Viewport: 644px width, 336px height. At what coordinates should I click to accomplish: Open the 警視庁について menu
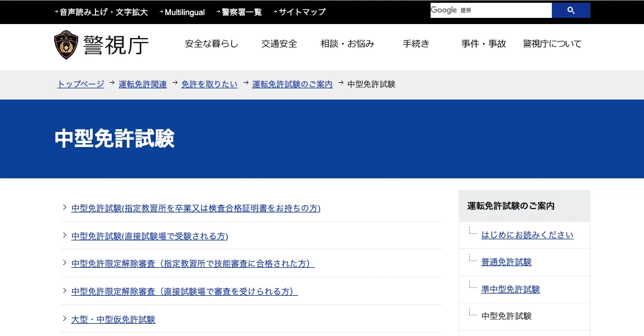552,44
